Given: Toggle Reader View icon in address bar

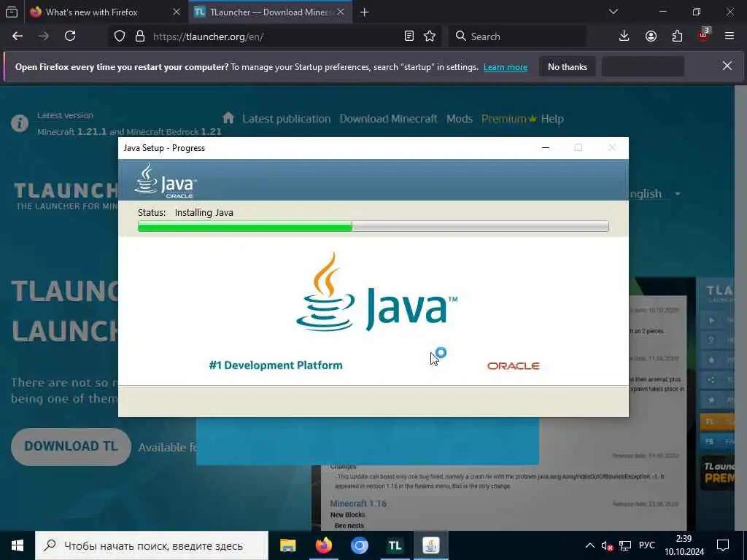Looking at the screenshot, I should coord(409,36).
